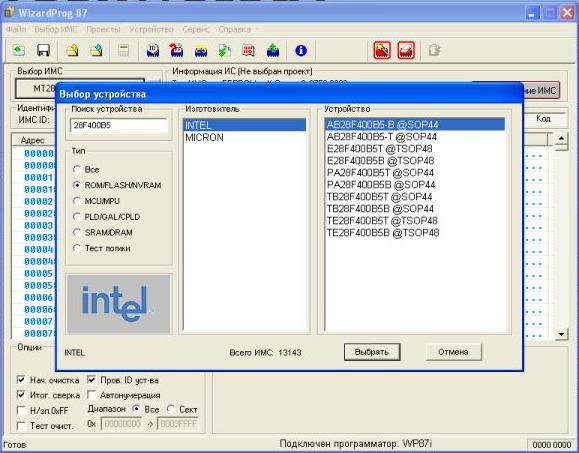Viewport: 579px width, 453px height.
Task: Click the second yellow folder project icon
Action: pos(96,50)
